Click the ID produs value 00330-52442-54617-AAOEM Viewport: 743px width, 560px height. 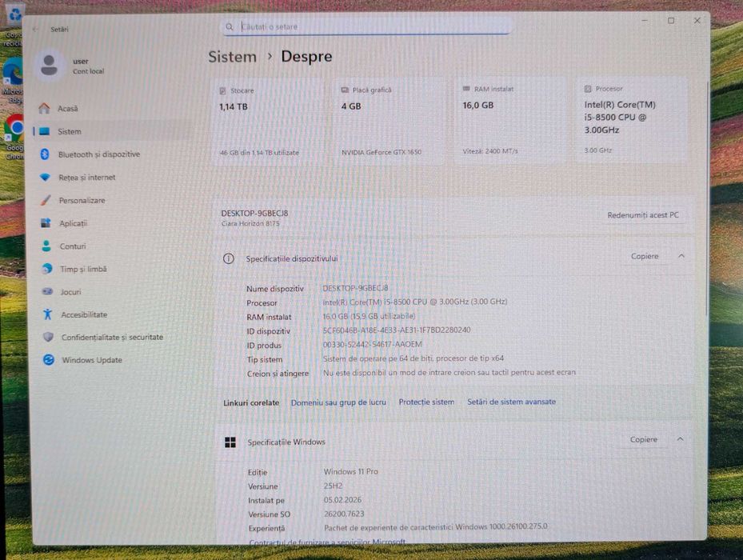click(x=372, y=344)
